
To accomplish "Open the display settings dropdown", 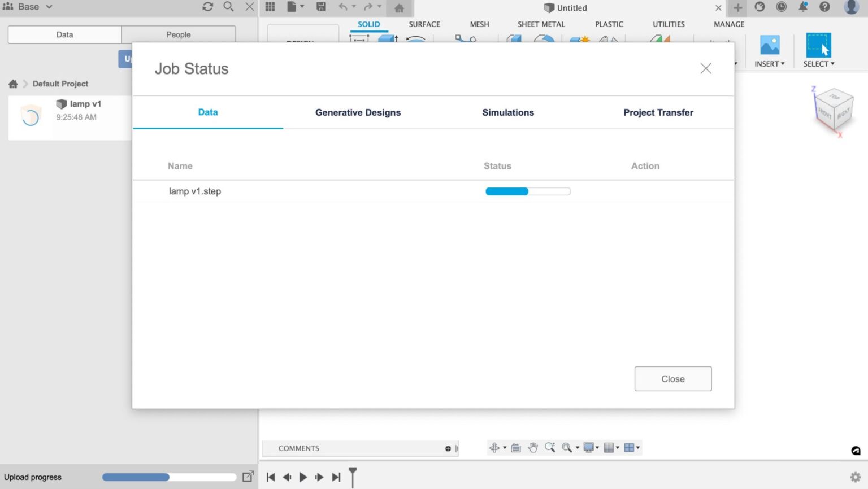I will pyautogui.click(x=588, y=447).
